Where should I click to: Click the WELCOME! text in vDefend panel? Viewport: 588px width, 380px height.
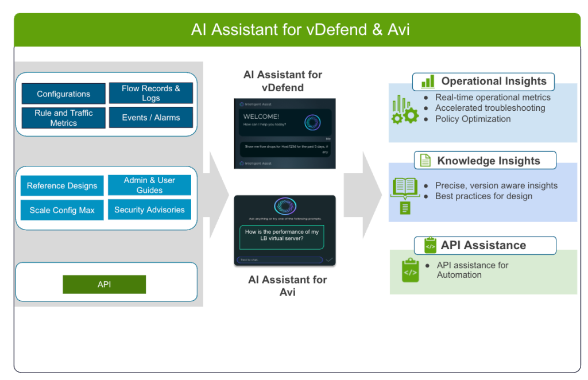click(261, 117)
